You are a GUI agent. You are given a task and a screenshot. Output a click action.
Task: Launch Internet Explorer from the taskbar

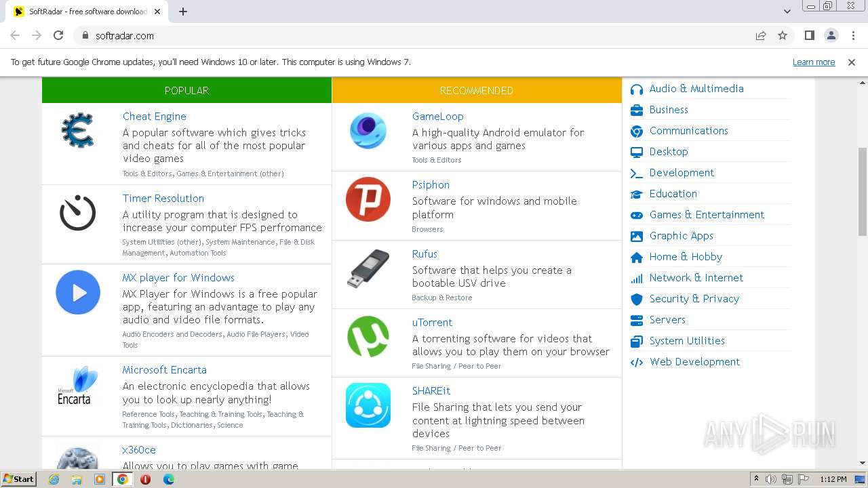(54, 479)
